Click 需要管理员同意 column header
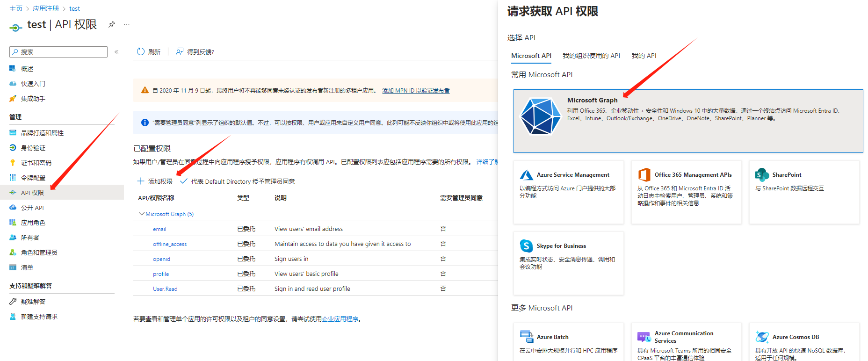Screen dimensions: 868x361 pyautogui.click(x=461, y=198)
